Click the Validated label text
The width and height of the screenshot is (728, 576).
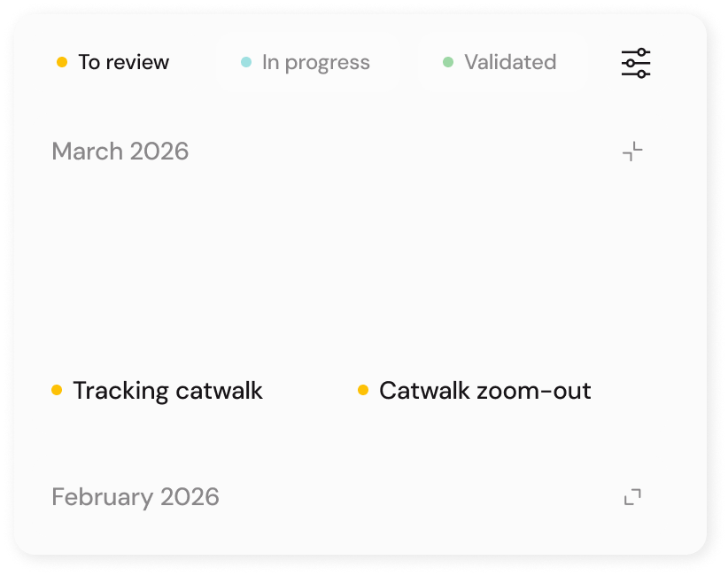pyautogui.click(x=510, y=63)
